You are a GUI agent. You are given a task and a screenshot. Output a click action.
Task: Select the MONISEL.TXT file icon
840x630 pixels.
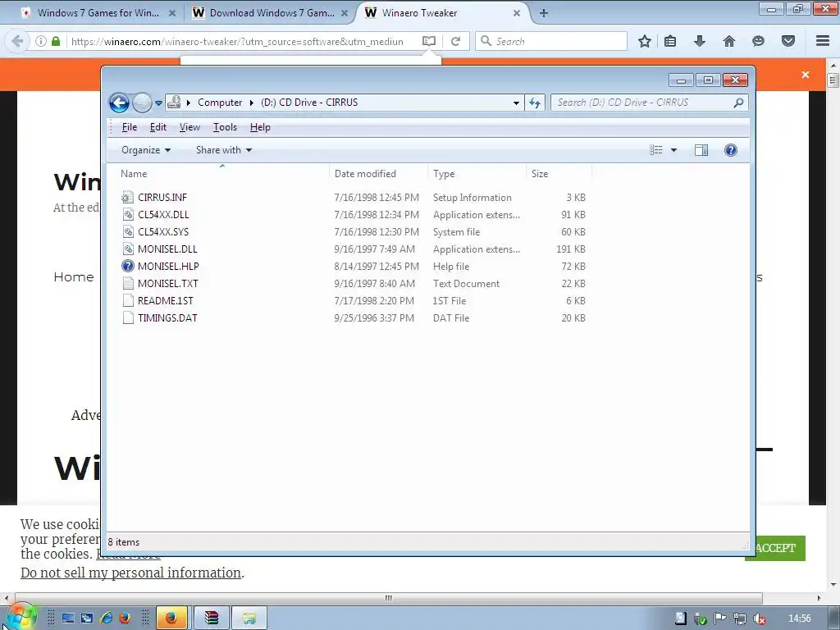127,283
